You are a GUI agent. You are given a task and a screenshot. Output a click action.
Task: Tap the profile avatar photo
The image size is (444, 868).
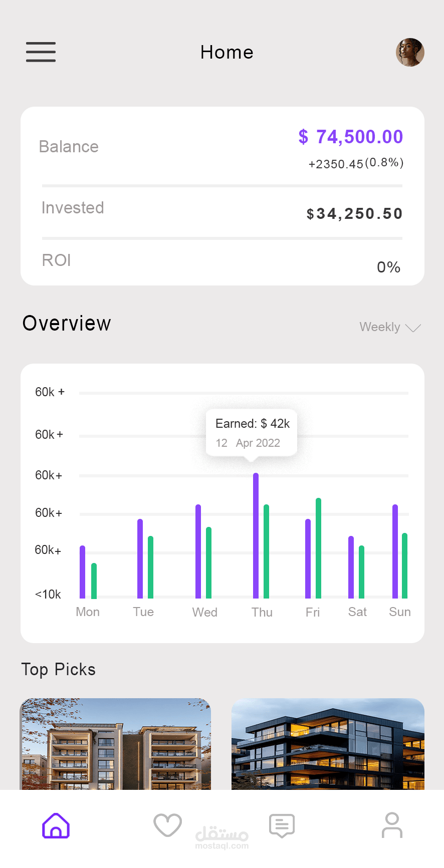tap(410, 52)
